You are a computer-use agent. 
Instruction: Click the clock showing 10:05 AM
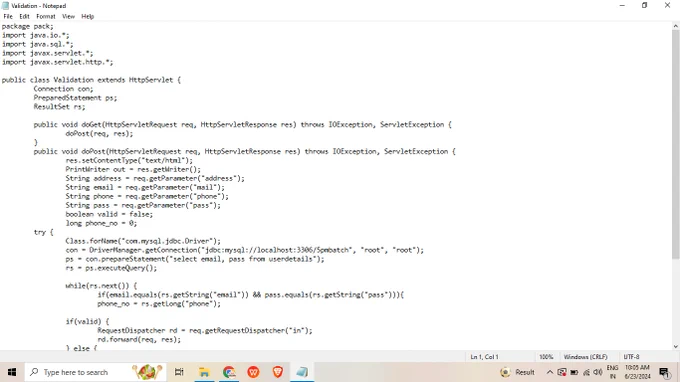[x=637, y=372]
